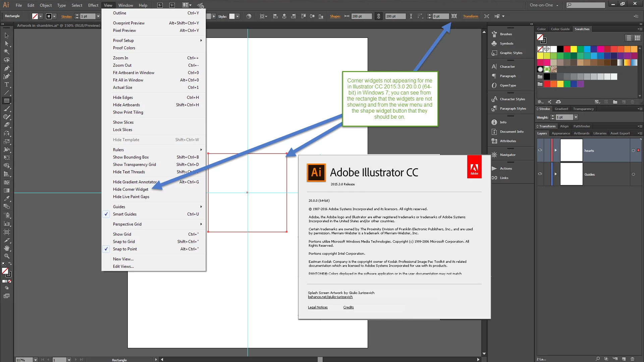
Task: Uncheck Smart Guides in View menu
Action: 125,214
